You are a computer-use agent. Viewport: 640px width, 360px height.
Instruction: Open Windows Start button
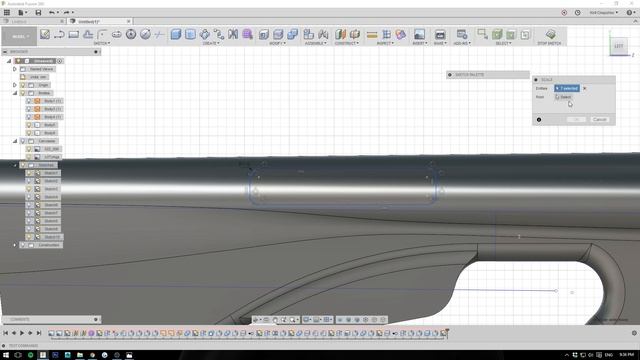click(x=6, y=355)
